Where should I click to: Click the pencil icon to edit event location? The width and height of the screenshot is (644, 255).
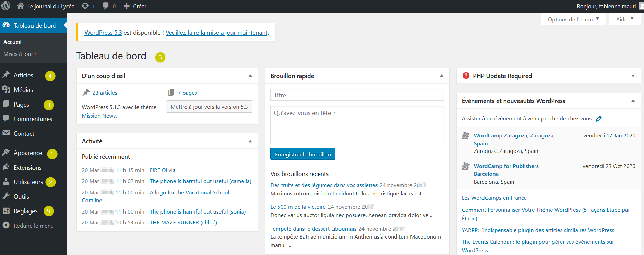tap(599, 119)
